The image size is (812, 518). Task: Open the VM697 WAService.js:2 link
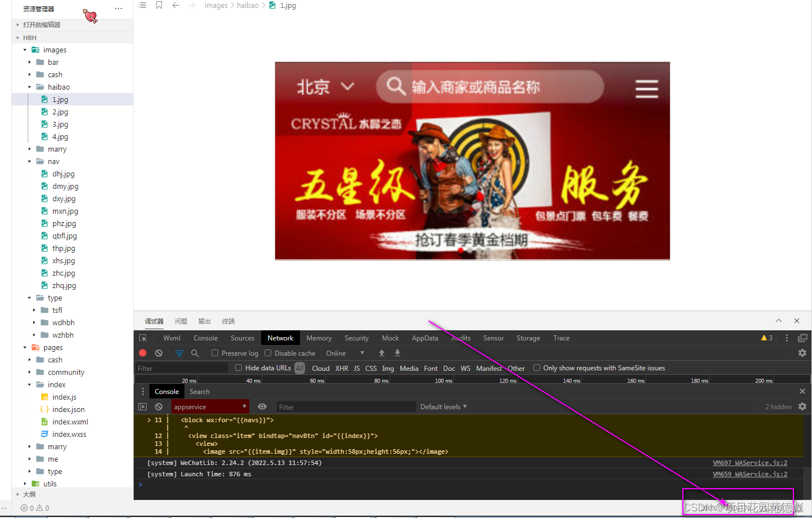[x=749, y=462]
